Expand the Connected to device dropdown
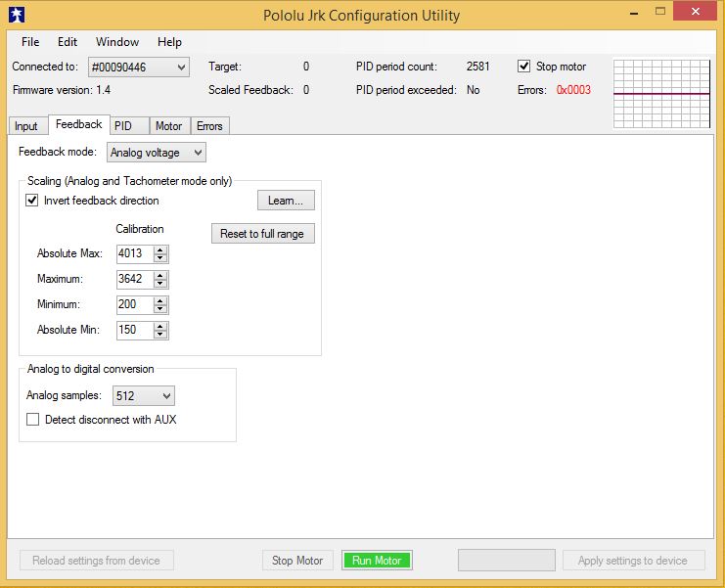The image size is (725, 588). [x=139, y=68]
